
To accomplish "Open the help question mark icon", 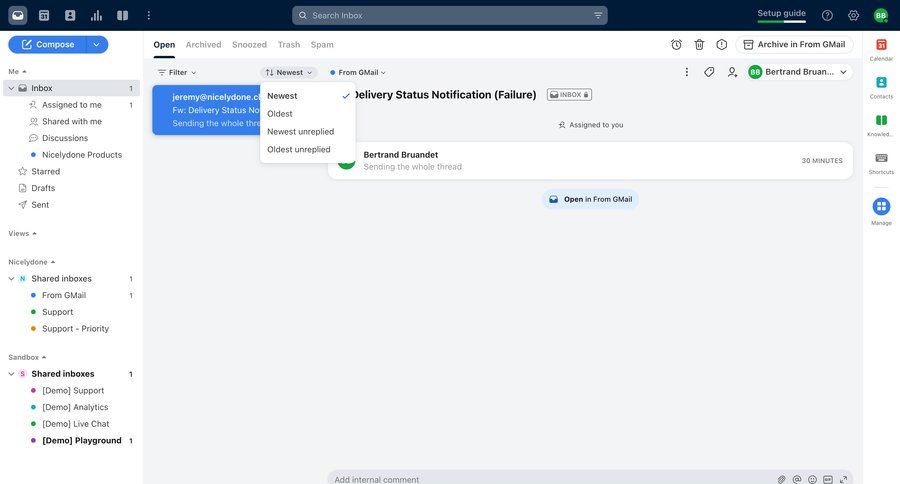I will click(827, 16).
